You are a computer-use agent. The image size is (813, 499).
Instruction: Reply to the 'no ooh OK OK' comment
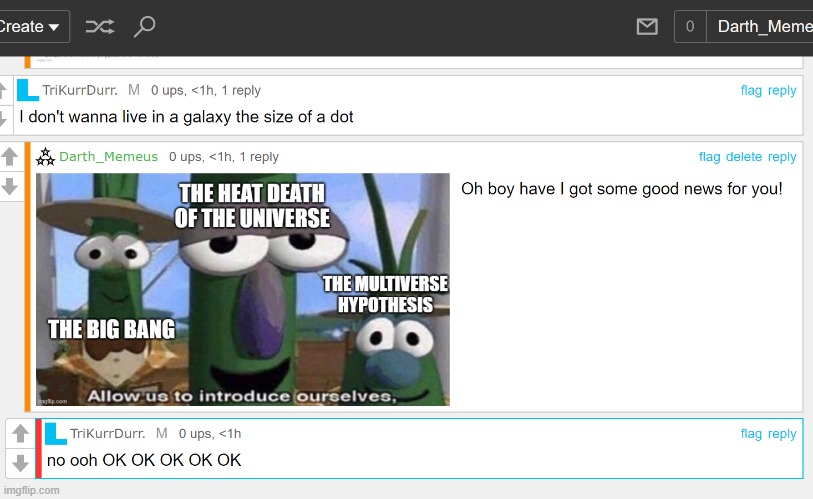click(782, 434)
